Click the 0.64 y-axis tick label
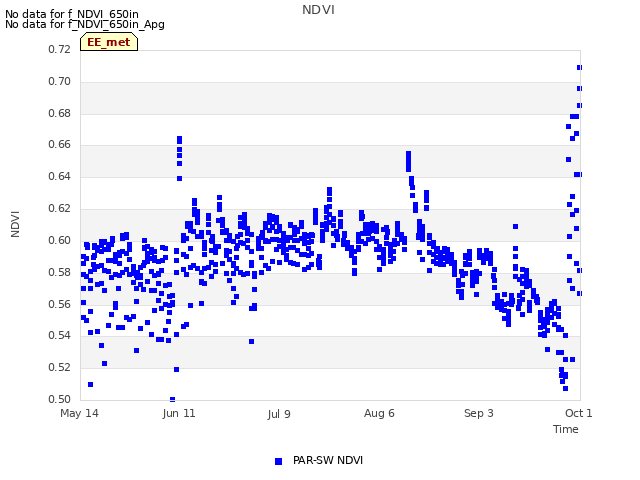Image resolution: width=640 pixels, height=480 pixels. 60,176
